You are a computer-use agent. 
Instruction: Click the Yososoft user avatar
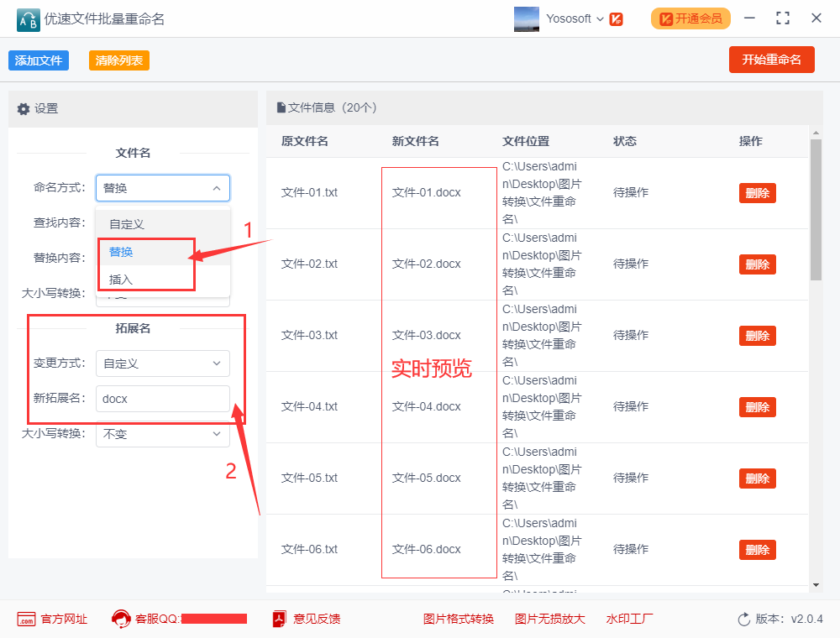(x=527, y=18)
